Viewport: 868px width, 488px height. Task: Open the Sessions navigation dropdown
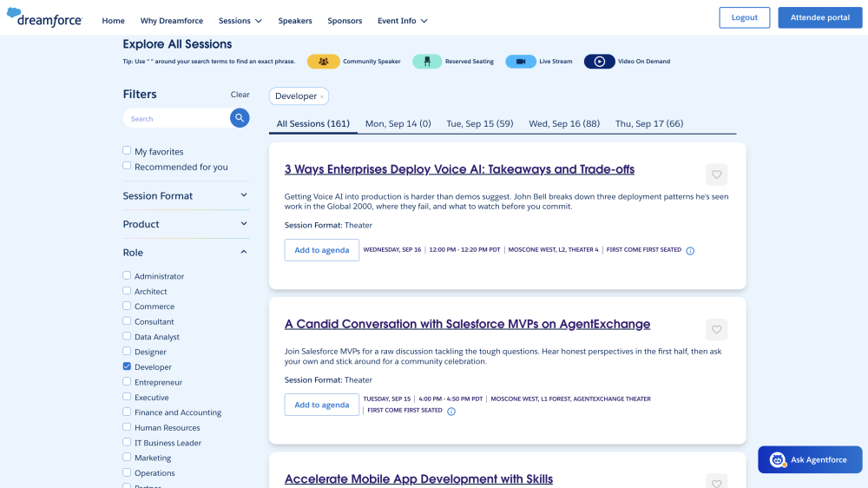pyautogui.click(x=240, y=21)
